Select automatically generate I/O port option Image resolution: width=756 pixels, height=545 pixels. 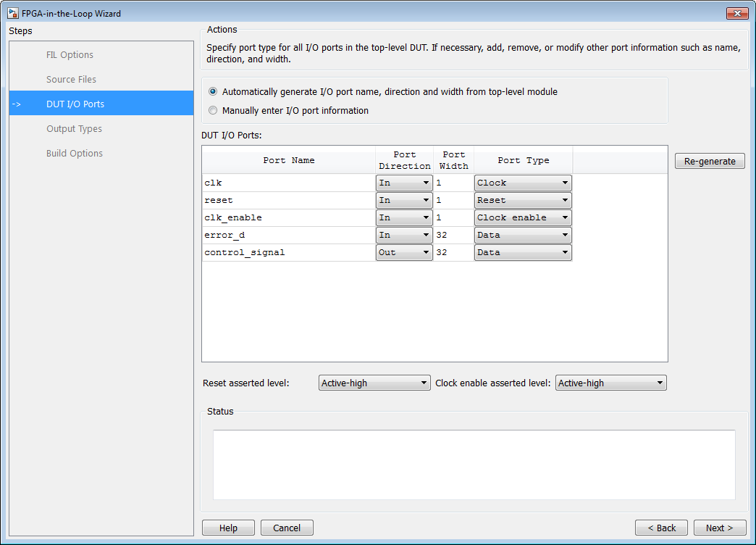pos(213,92)
